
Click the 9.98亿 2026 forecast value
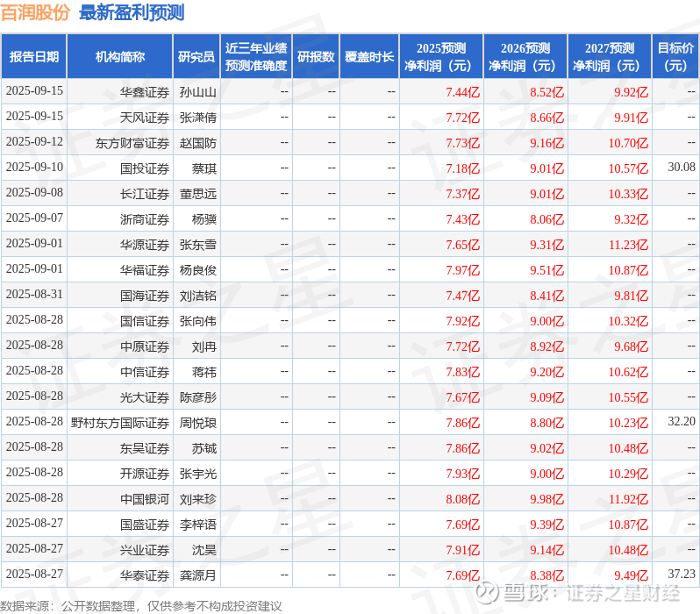pos(546,499)
